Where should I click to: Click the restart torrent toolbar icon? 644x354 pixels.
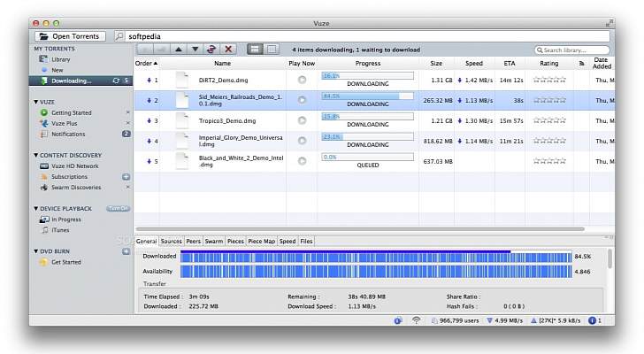(211, 50)
